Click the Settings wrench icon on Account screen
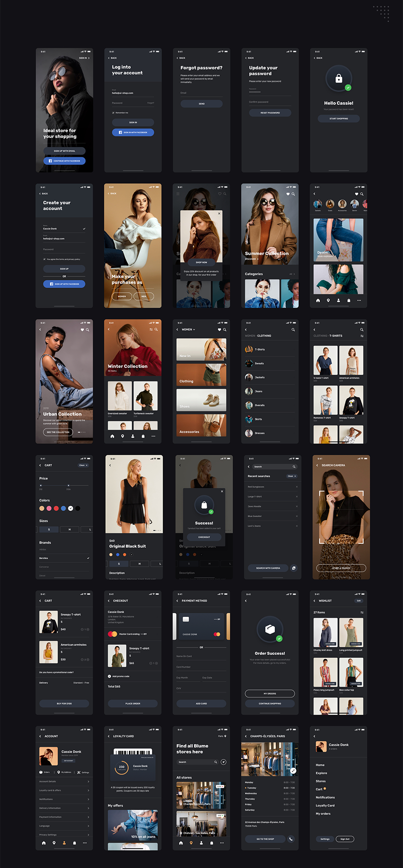The width and height of the screenshot is (403, 868). [79, 772]
